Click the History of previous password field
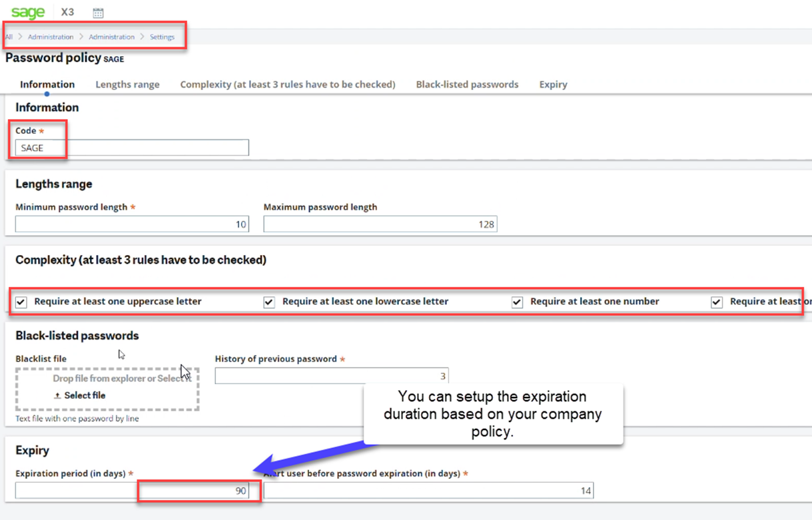The height and width of the screenshot is (520, 812). pyautogui.click(x=332, y=376)
